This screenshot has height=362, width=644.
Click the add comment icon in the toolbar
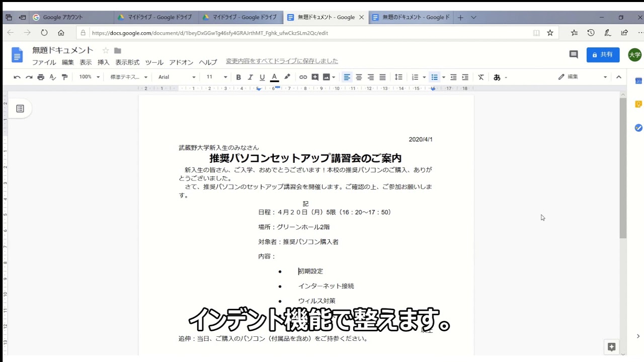(315, 77)
